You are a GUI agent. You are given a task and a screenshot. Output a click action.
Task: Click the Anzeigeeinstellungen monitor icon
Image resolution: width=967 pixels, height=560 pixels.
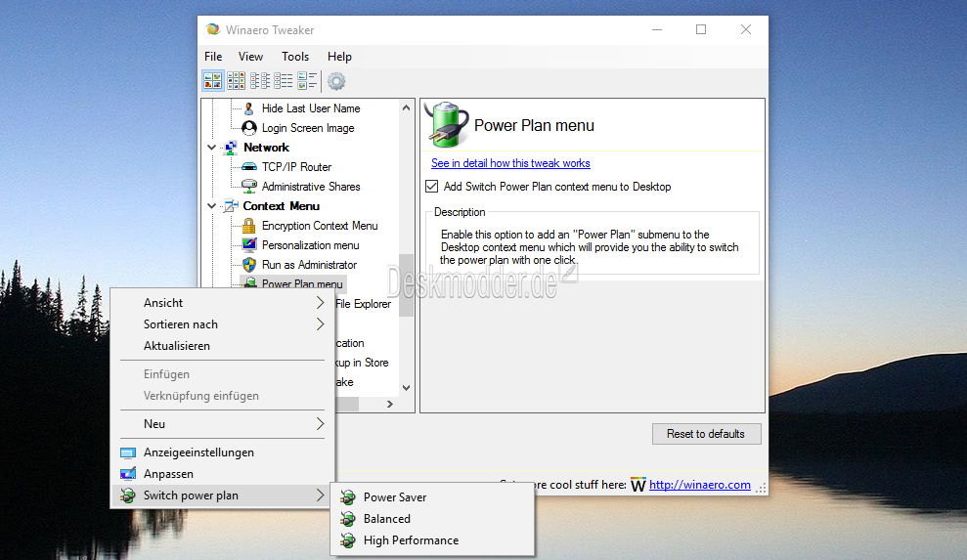point(128,452)
